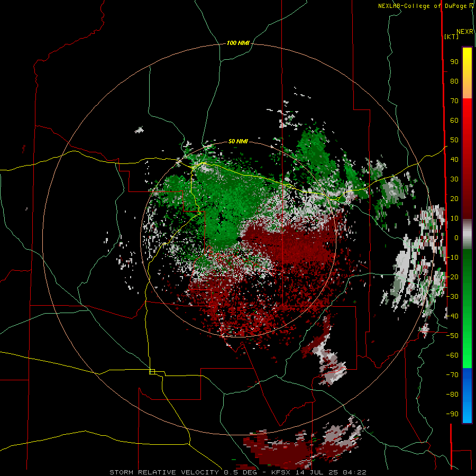This screenshot has height=476, width=476.
Task: Click the -70 scale label
Action: coord(452,375)
